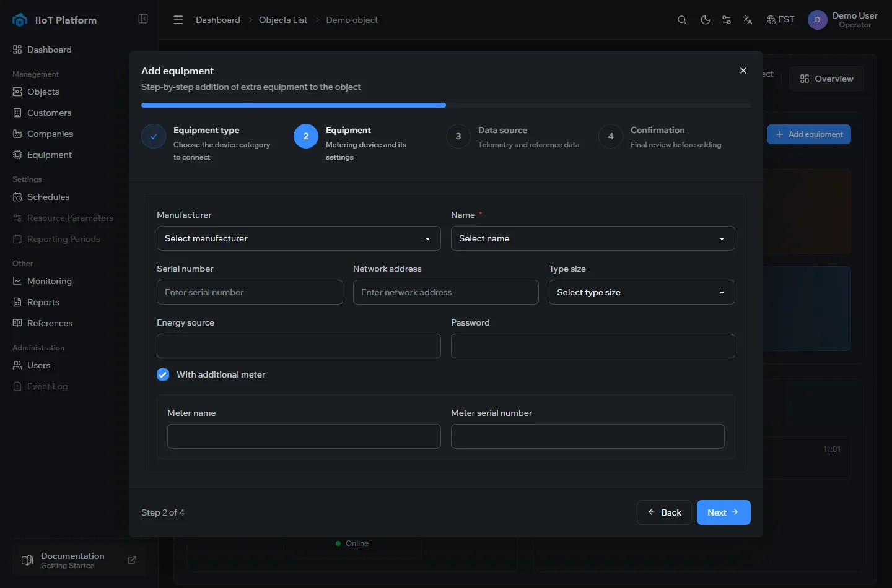Screen dimensions: 892x588
Task: Click the Back button
Action: [664, 512]
